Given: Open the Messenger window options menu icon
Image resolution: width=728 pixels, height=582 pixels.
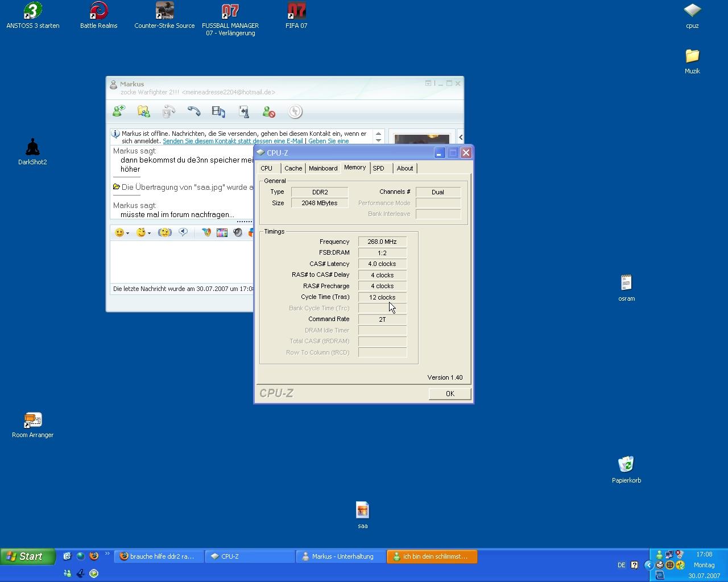Looking at the screenshot, I should [x=428, y=83].
